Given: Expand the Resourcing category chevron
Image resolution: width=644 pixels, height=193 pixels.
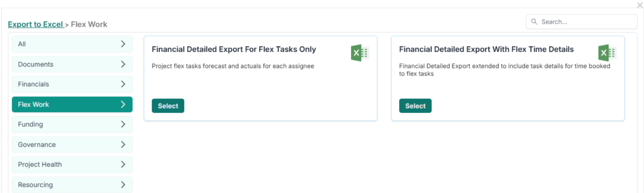Looking at the screenshot, I should [123, 185].
